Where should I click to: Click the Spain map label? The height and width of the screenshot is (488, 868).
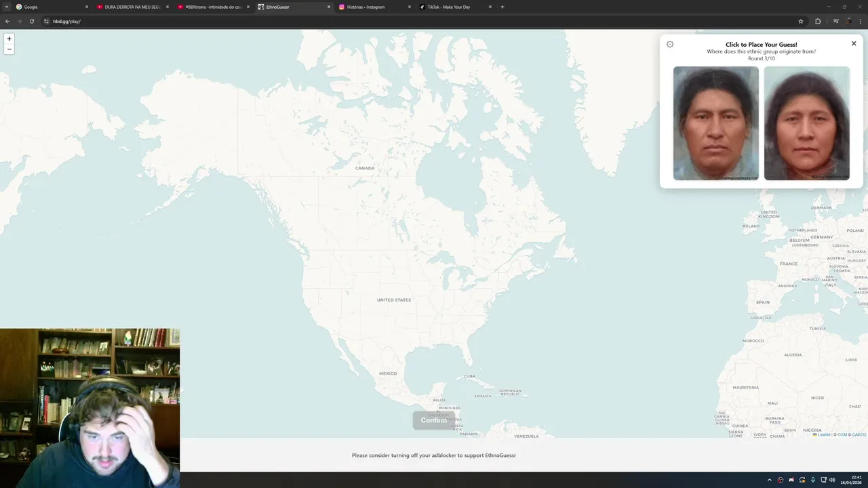[x=763, y=302]
